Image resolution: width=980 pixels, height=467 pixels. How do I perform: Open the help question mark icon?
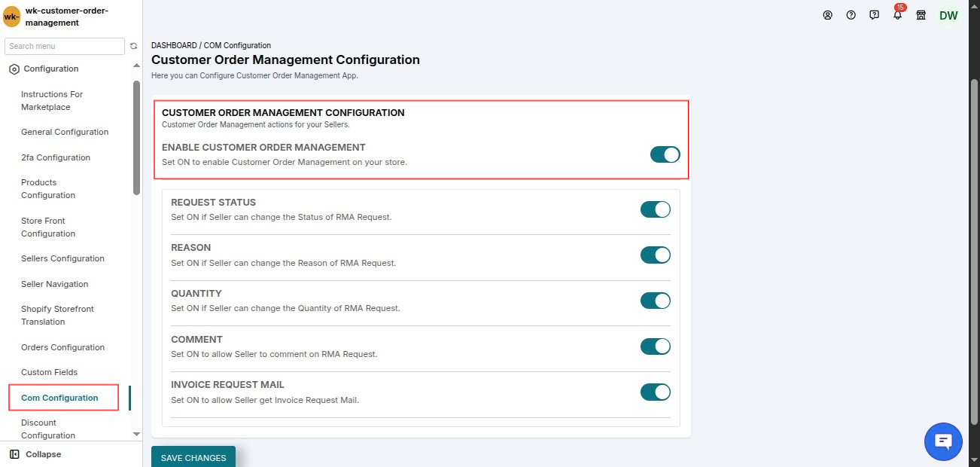[x=851, y=15]
